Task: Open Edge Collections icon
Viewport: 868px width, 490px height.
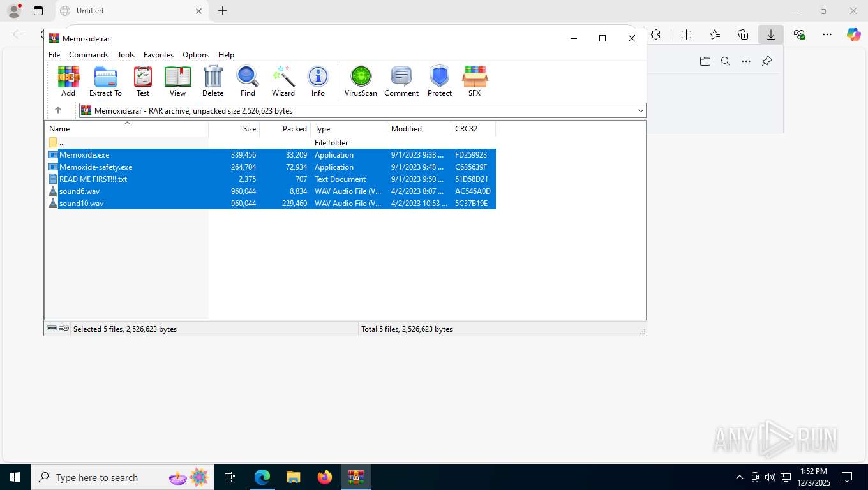Action: (x=743, y=34)
